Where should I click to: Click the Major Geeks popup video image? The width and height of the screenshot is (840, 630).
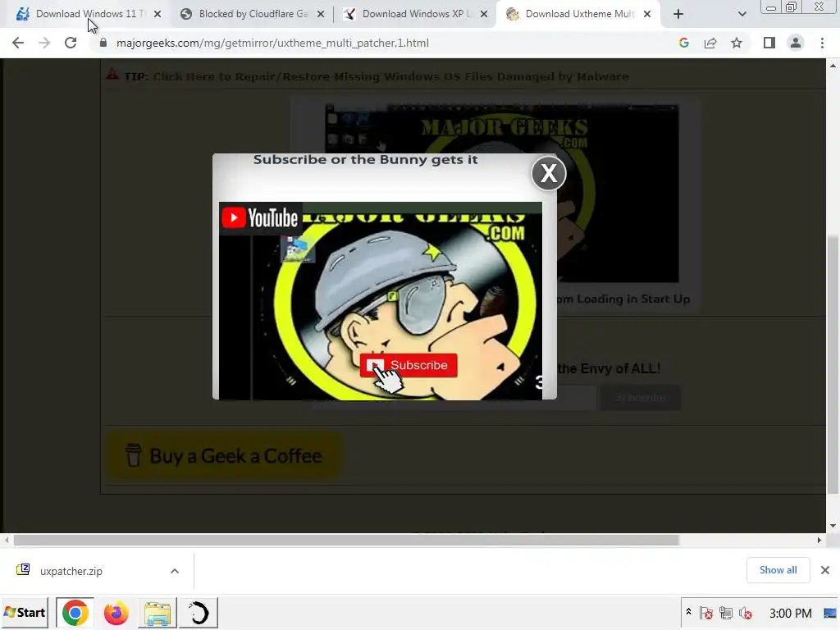pyautogui.click(x=381, y=301)
